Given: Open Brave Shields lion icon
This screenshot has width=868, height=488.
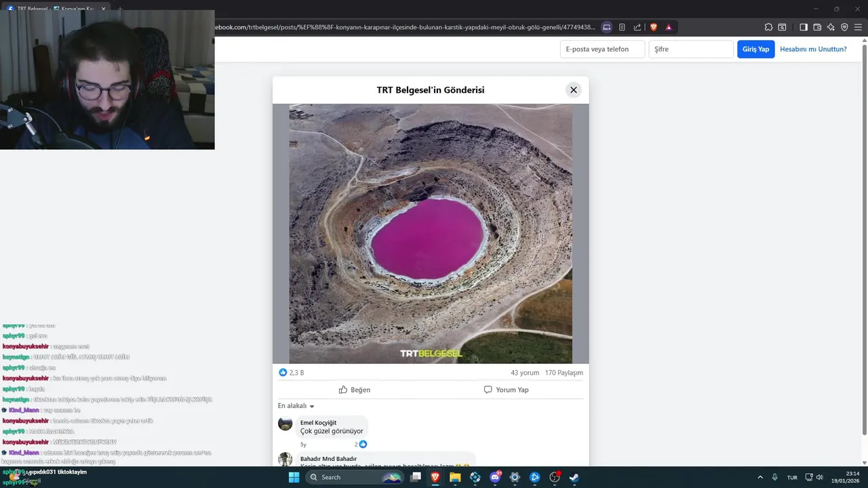Looking at the screenshot, I should pyautogui.click(x=654, y=27).
